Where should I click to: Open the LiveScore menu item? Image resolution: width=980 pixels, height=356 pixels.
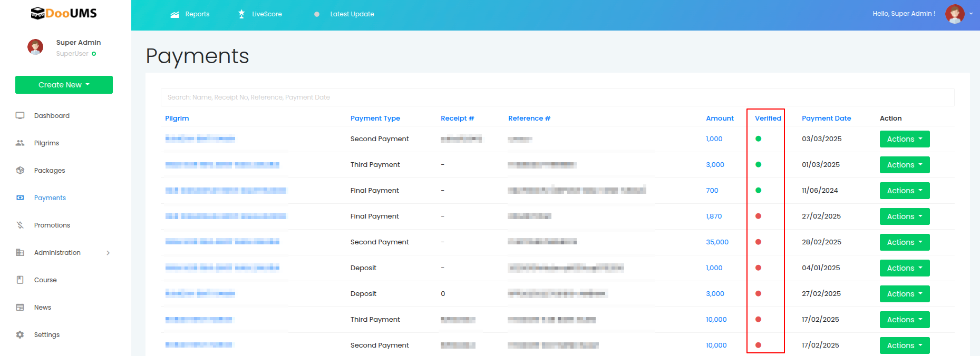pos(267,14)
